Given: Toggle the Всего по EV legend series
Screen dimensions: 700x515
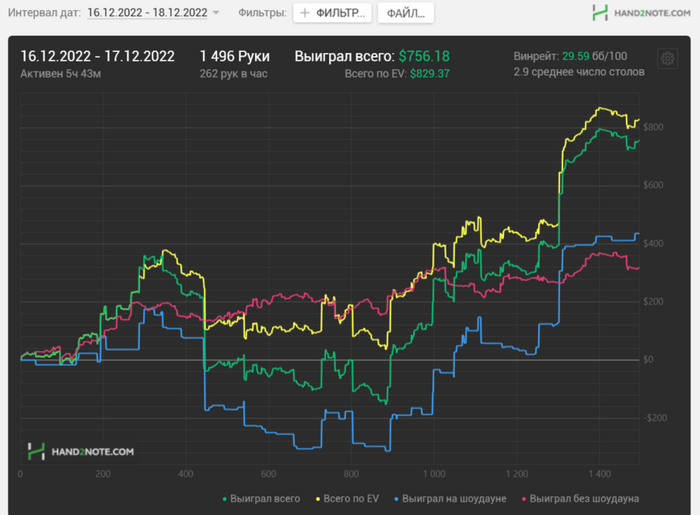Looking at the screenshot, I should [347, 498].
